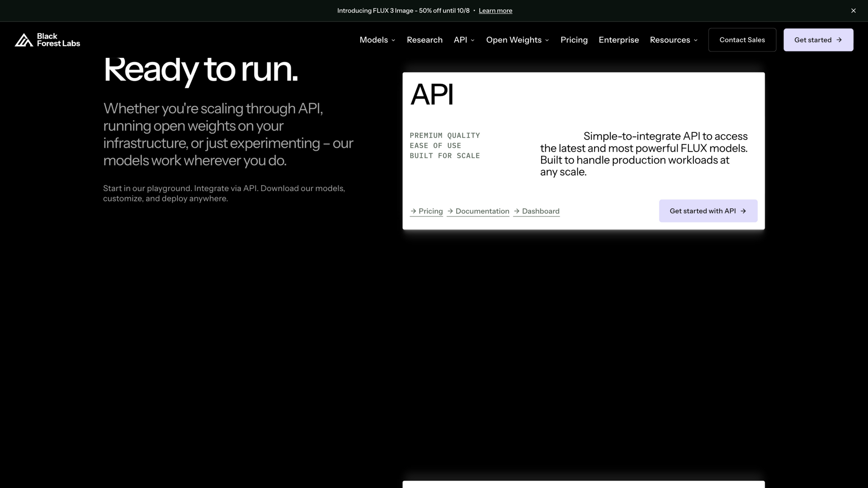Click the Start in our playground paragraph
The image size is (868, 488).
pyautogui.click(x=224, y=193)
